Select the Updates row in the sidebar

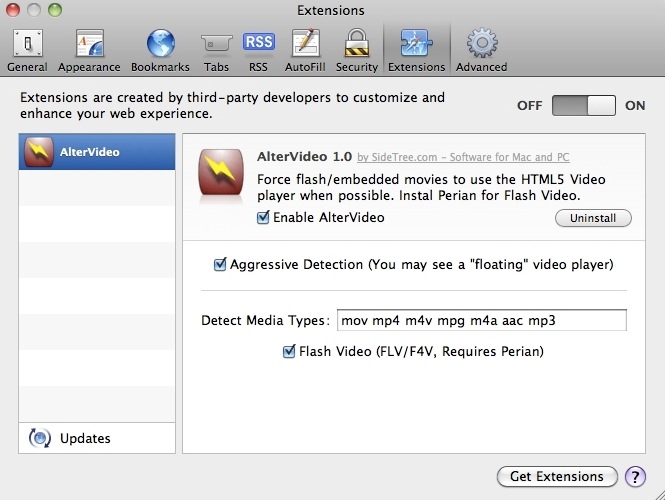pos(97,438)
